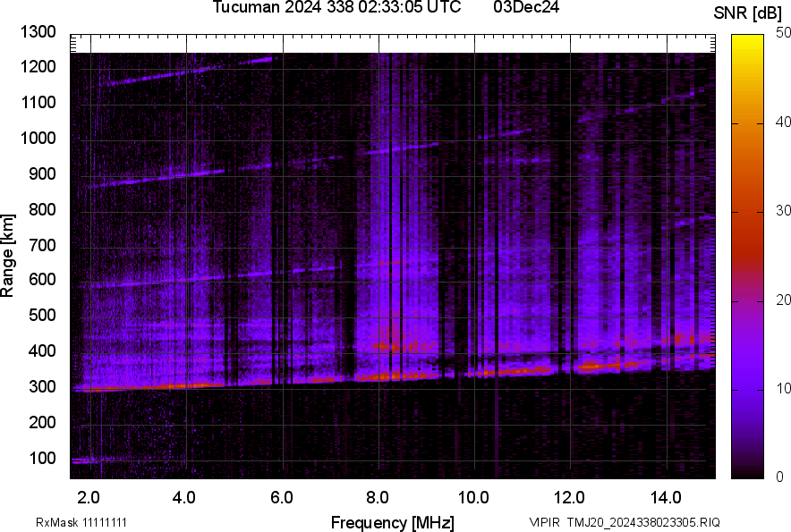This screenshot has height=532, width=791.
Task: Click the 8.0 frequency tick label
Action: (x=378, y=497)
